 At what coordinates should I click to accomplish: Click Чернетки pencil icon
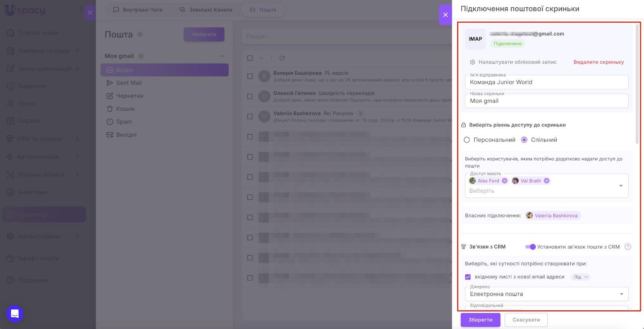pyautogui.click(x=109, y=96)
